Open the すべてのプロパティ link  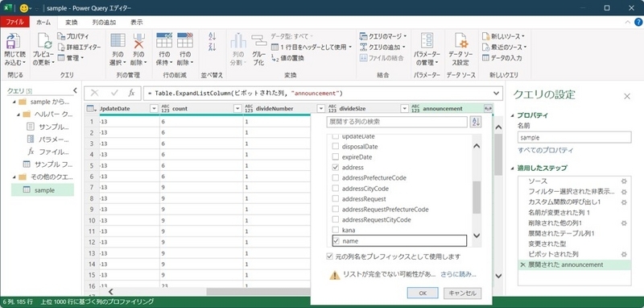(x=546, y=151)
